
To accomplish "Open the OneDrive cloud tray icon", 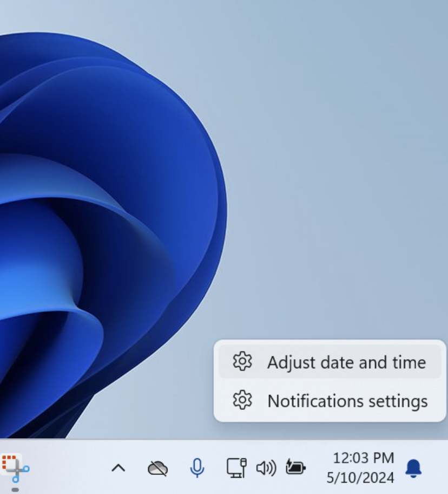I will (x=157, y=469).
